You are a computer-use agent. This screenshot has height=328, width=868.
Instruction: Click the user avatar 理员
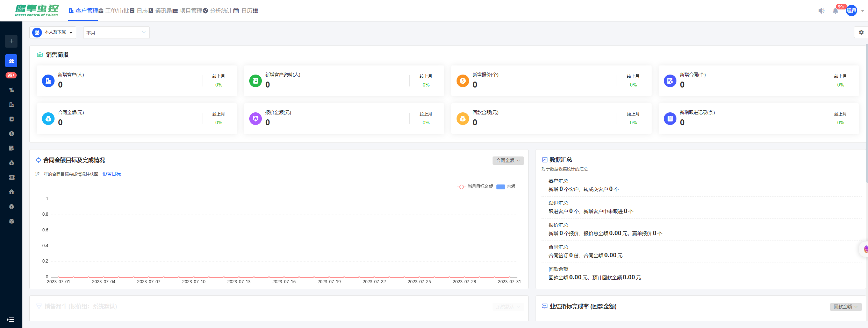[x=851, y=11]
